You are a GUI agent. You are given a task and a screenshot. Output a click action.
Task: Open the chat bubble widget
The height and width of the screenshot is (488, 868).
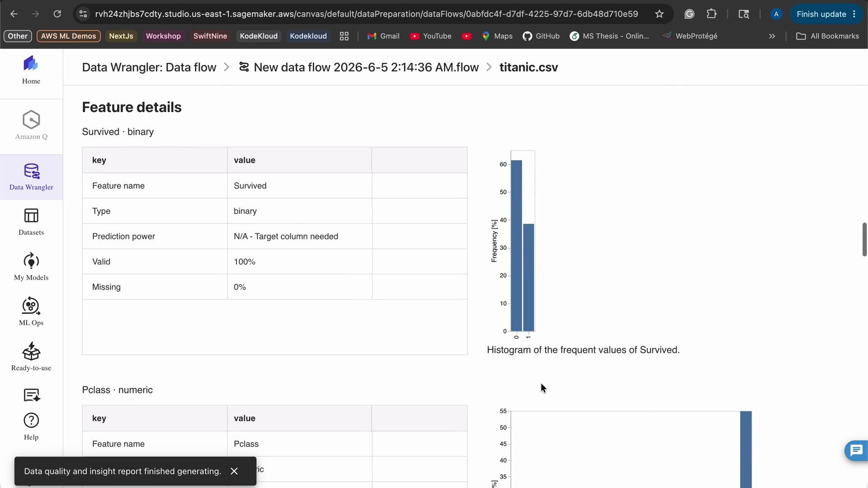856,450
